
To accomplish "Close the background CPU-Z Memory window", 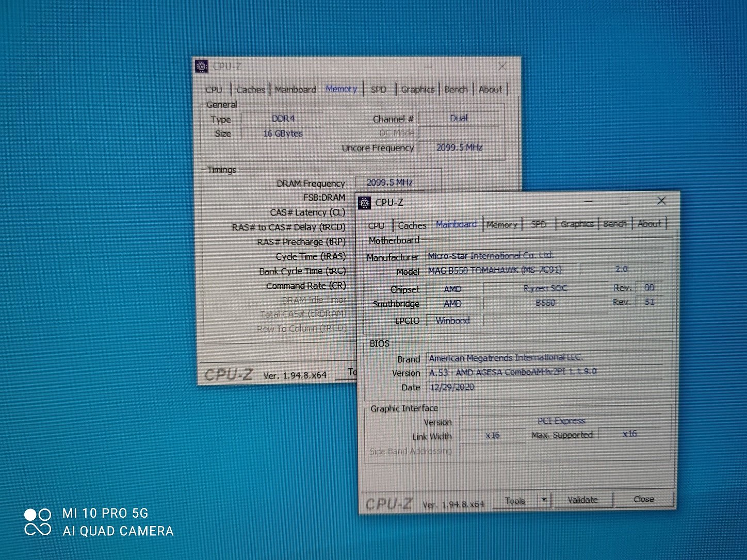I will (x=502, y=67).
